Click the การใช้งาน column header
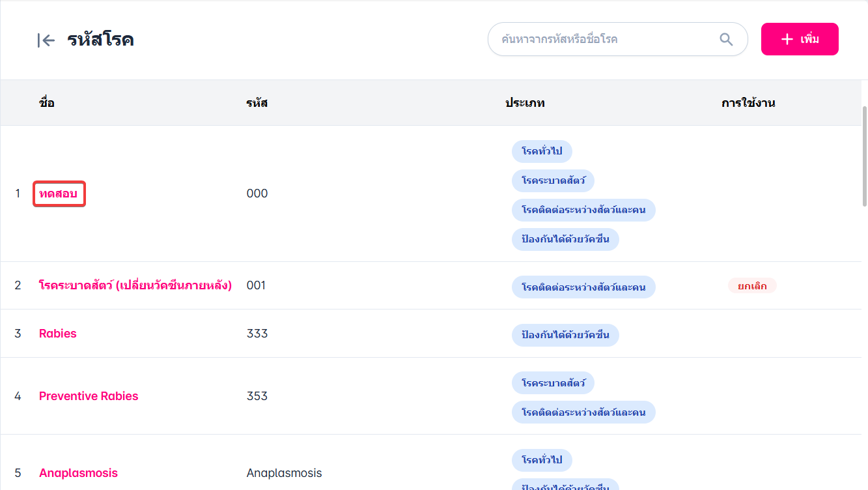 [748, 103]
